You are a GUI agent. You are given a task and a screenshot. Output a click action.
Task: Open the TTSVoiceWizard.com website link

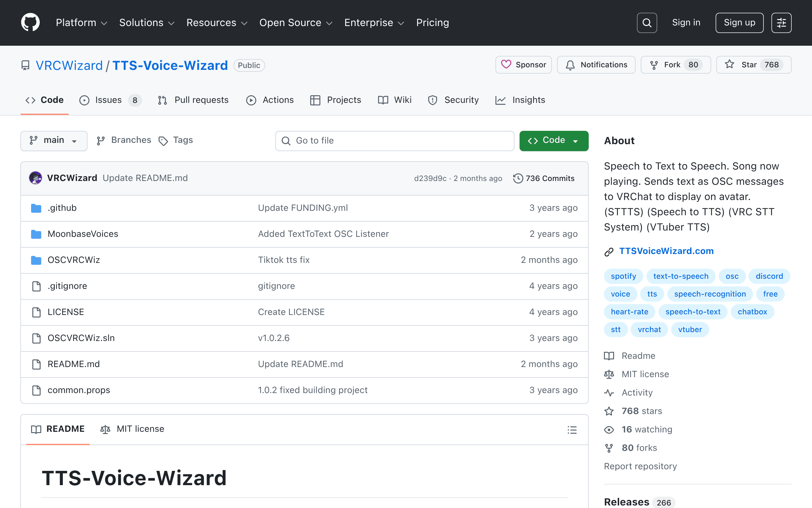tap(666, 251)
